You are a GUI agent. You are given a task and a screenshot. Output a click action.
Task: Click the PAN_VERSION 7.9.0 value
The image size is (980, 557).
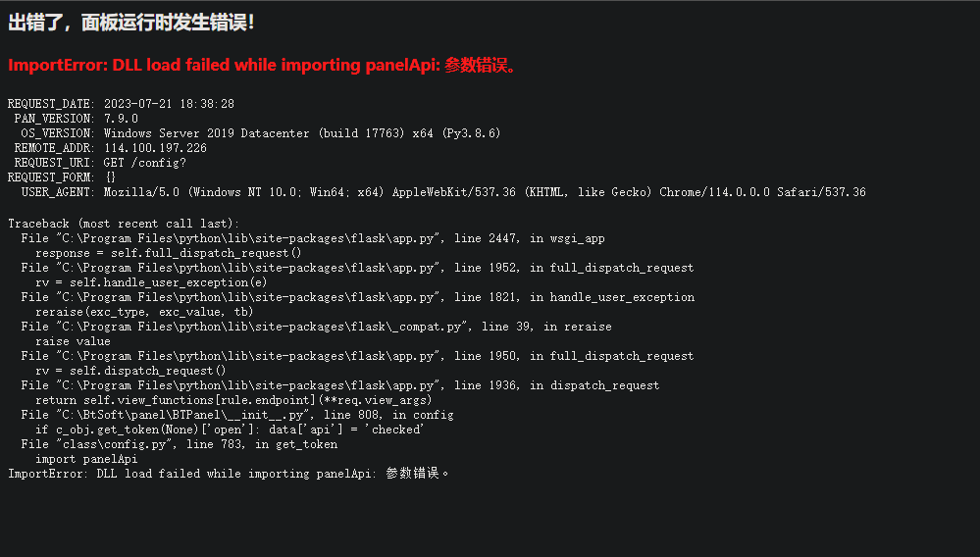[121, 119]
